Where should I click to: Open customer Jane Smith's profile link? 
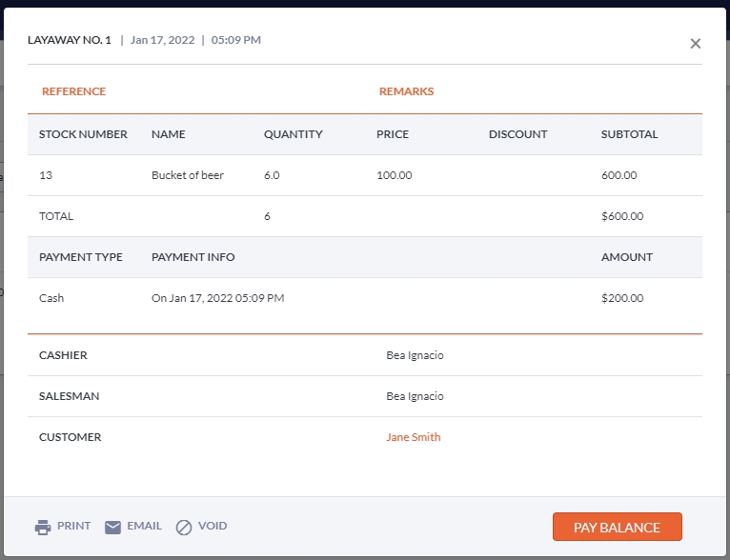pyautogui.click(x=413, y=437)
